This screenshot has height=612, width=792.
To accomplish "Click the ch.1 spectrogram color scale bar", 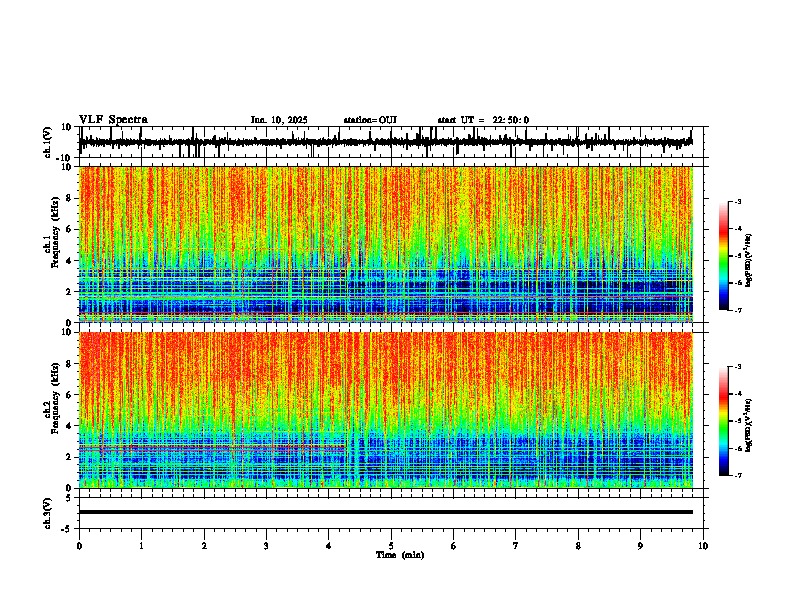I will point(724,256).
